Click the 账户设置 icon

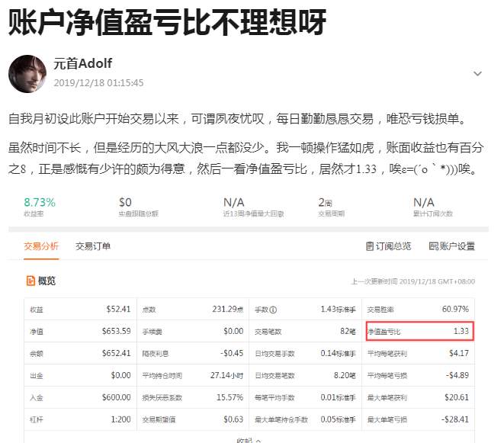[433, 246]
